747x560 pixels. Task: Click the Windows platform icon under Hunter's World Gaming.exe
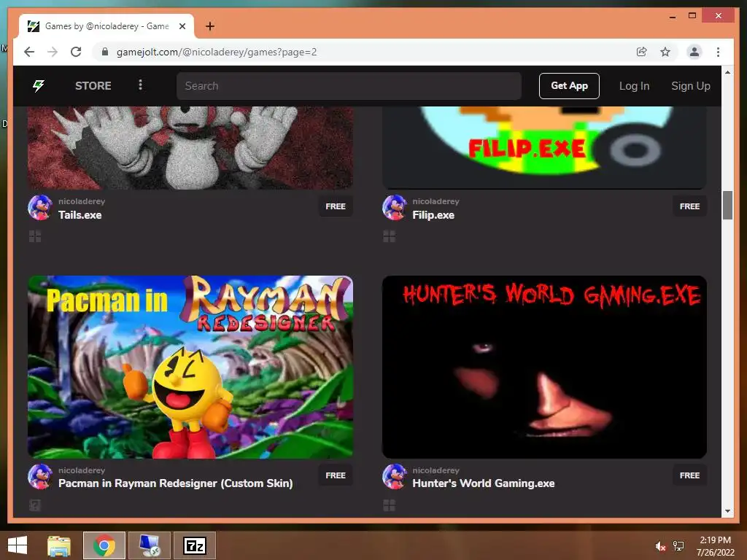pyautogui.click(x=390, y=505)
